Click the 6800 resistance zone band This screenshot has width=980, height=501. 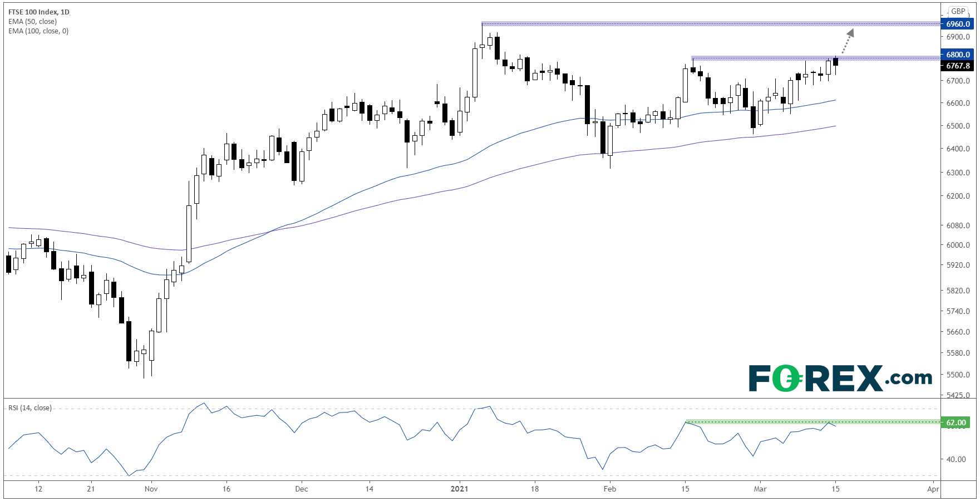tap(812, 57)
